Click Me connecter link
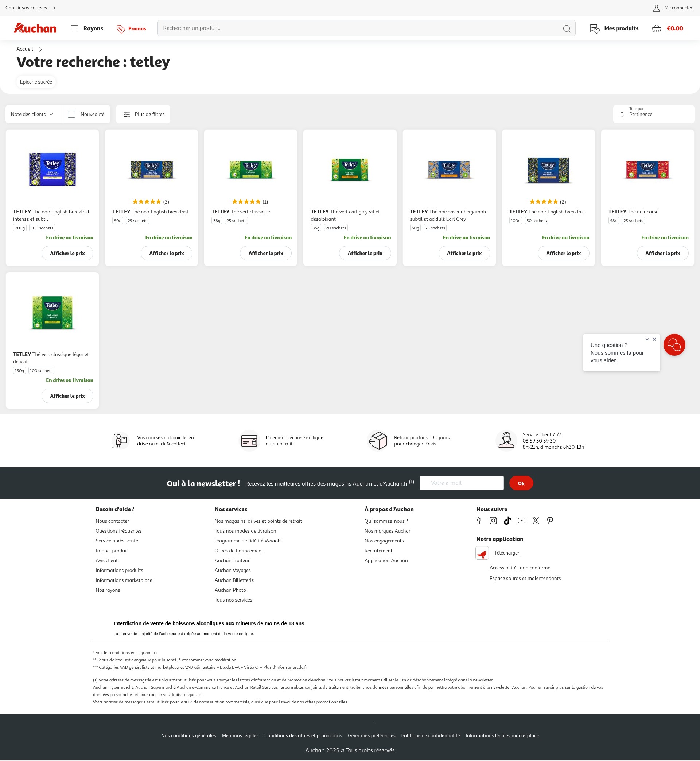Image resolution: width=700 pixels, height=761 pixels. (x=678, y=8)
